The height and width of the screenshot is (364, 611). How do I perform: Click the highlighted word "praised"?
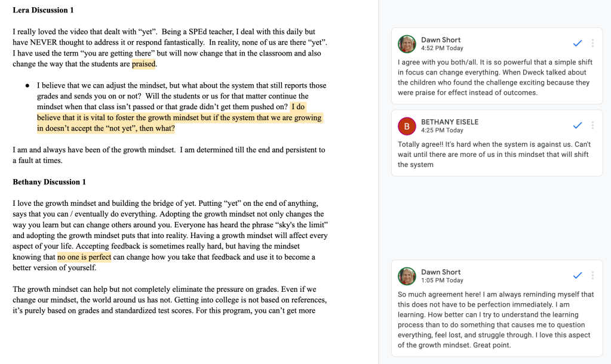[x=143, y=64]
